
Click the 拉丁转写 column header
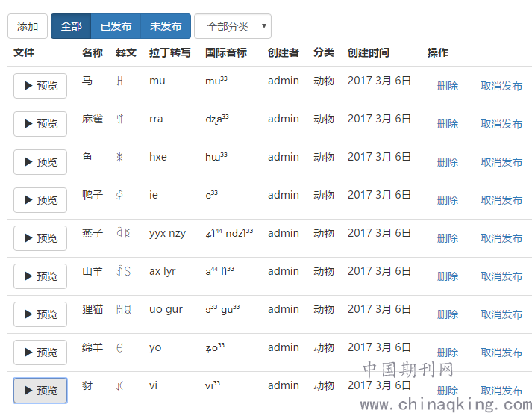click(170, 52)
